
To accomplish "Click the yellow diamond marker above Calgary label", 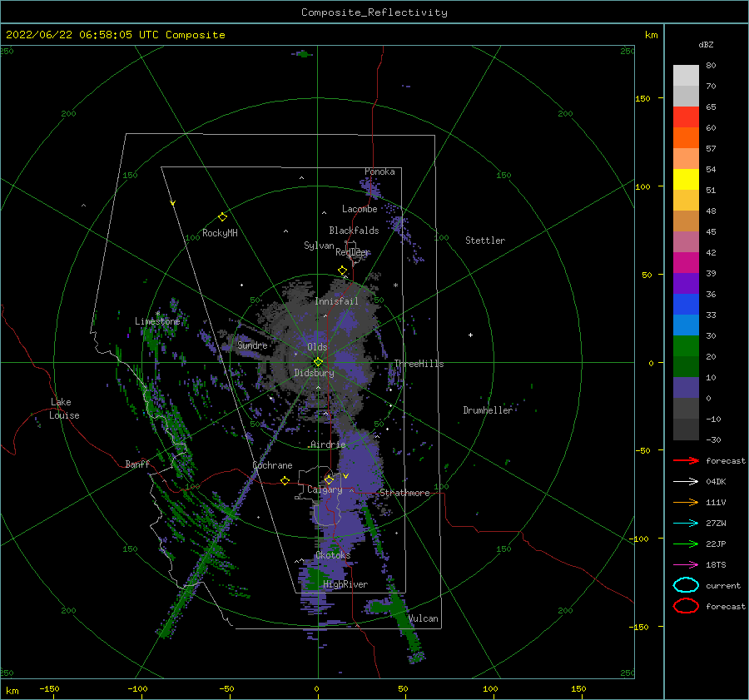I will 329,479.
